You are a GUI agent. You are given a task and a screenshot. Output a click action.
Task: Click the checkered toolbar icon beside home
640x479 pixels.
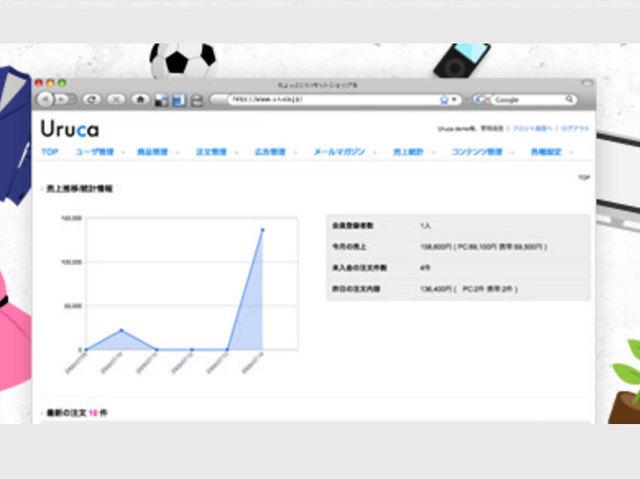(162, 100)
